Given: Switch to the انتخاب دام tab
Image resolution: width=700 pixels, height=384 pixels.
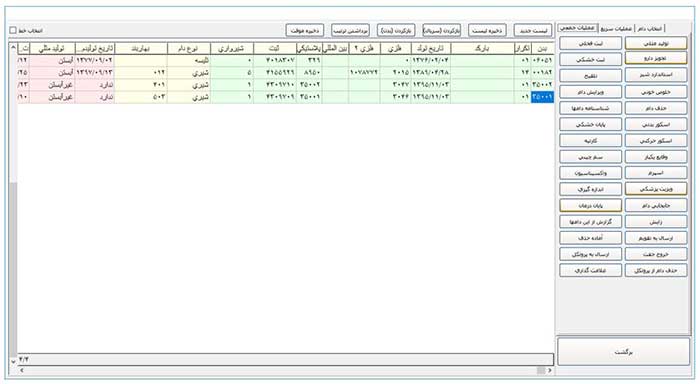Looking at the screenshot, I should [x=650, y=28].
